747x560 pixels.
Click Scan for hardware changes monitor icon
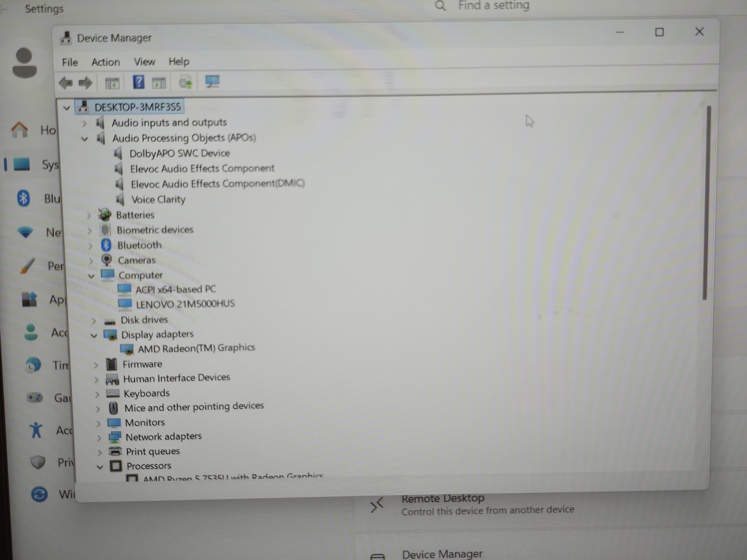coord(212,82)
